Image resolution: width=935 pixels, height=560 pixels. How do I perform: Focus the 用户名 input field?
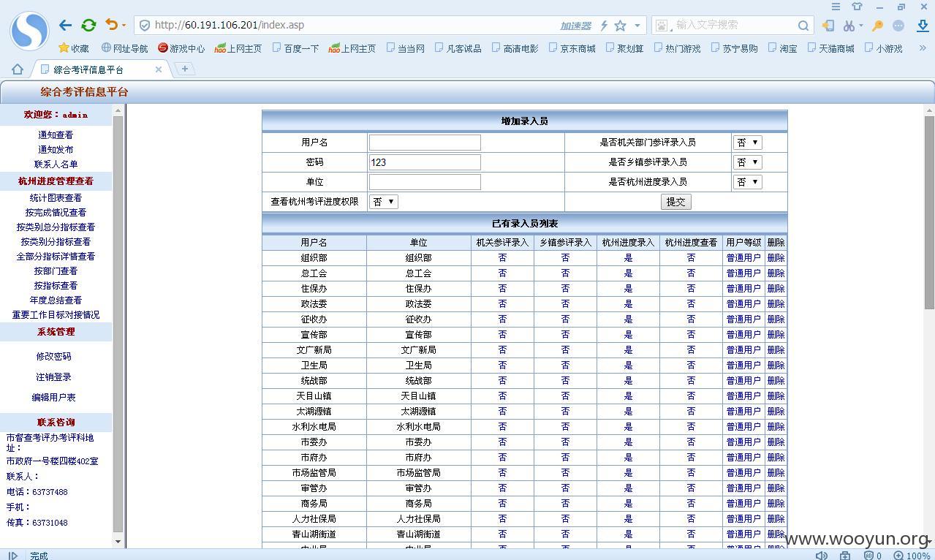pyautogui.click(x=425, y=143)
